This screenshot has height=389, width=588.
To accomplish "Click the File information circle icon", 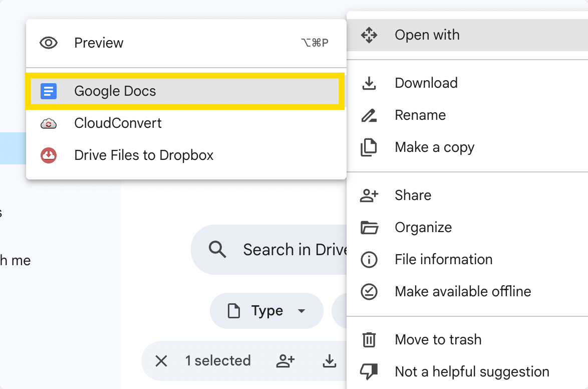I will pyautogui.click(x=369, y=260).
